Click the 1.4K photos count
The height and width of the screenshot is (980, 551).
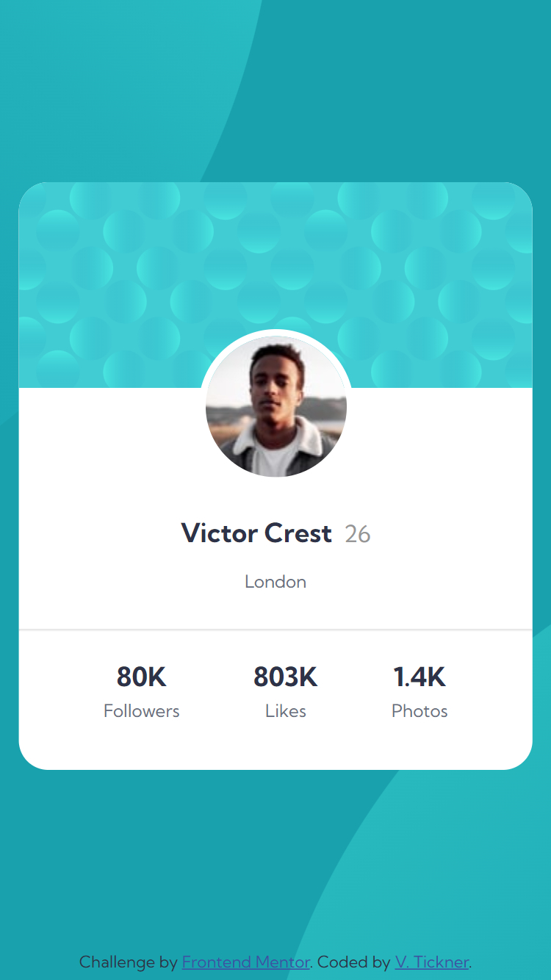419,677
